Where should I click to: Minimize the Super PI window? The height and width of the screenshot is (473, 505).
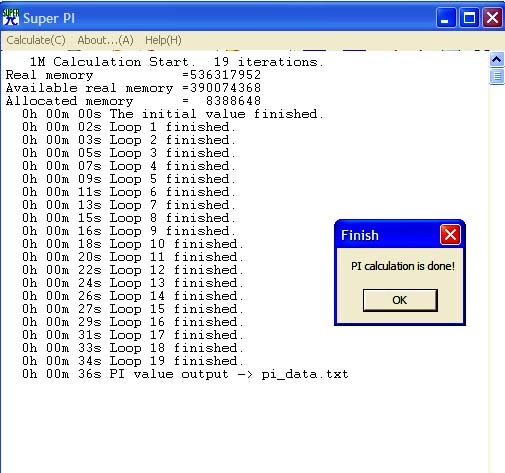(x=446, y=18)
